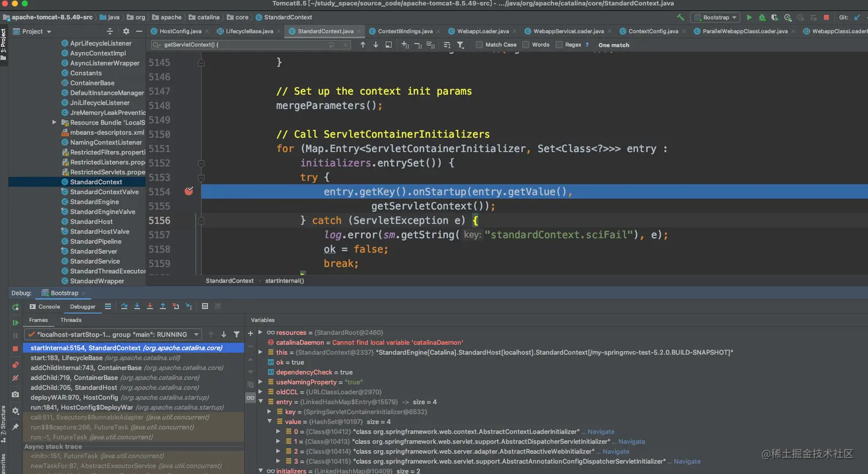Switch to the HostConfig.java tab

pos(180,31)
